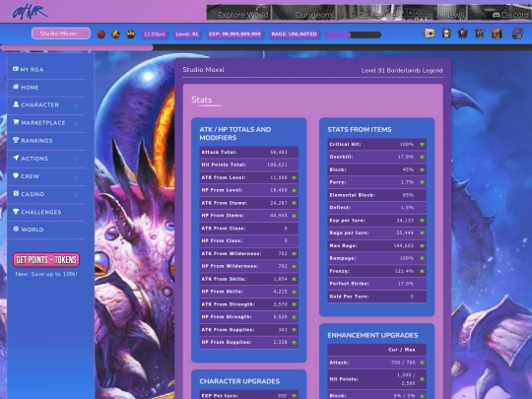
Task: Click the gold coin icon in the status bar
Action: click(x=115, y=34)
